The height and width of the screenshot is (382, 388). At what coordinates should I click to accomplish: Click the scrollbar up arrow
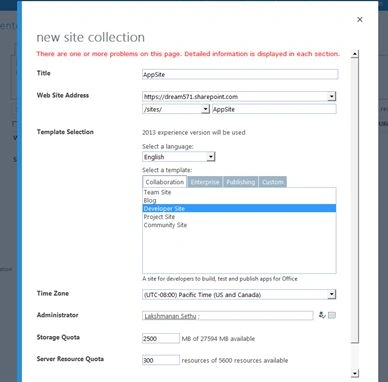355,54
